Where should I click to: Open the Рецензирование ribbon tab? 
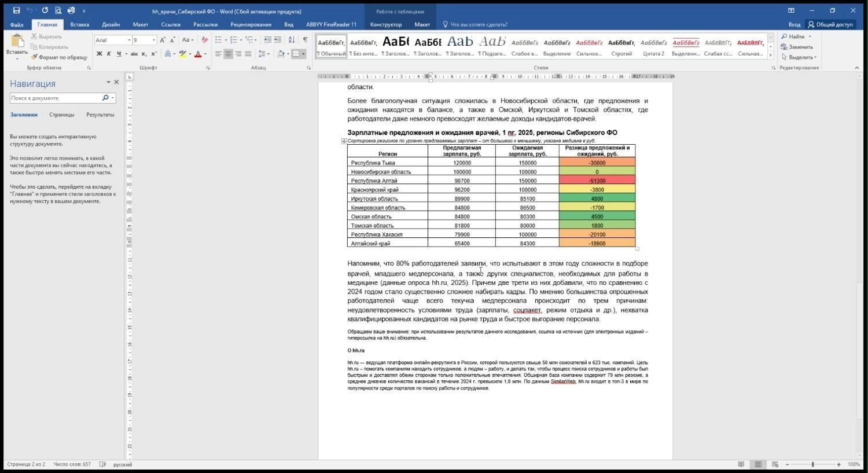pyautogui.click(x=251, y=24)
